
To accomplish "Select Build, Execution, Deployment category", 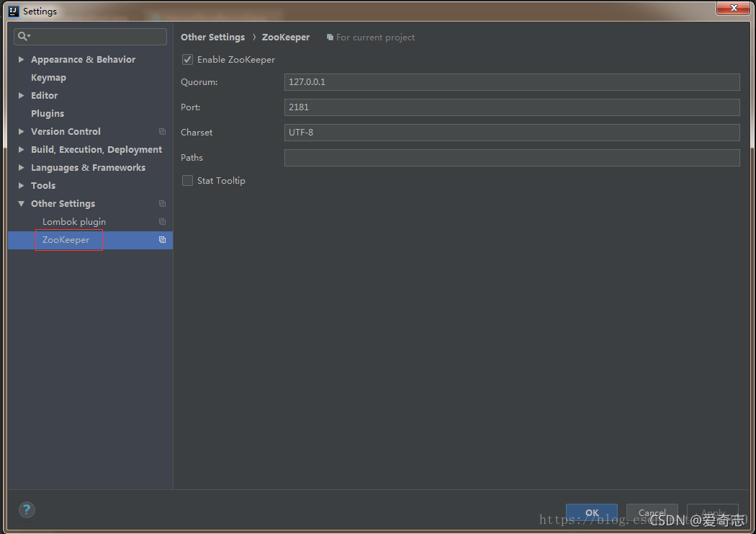I will tap(96, 150).
